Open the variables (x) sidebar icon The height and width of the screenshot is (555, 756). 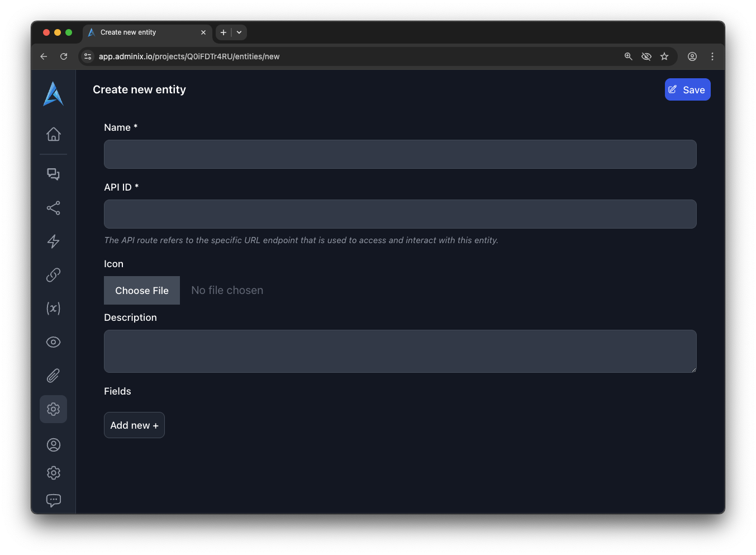[54, 309]
